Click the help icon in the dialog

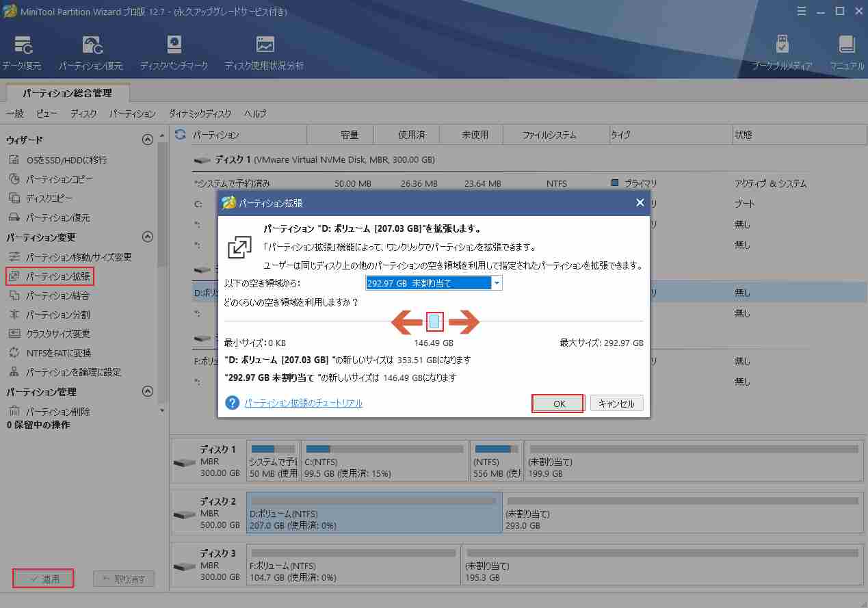pos(231,402)
